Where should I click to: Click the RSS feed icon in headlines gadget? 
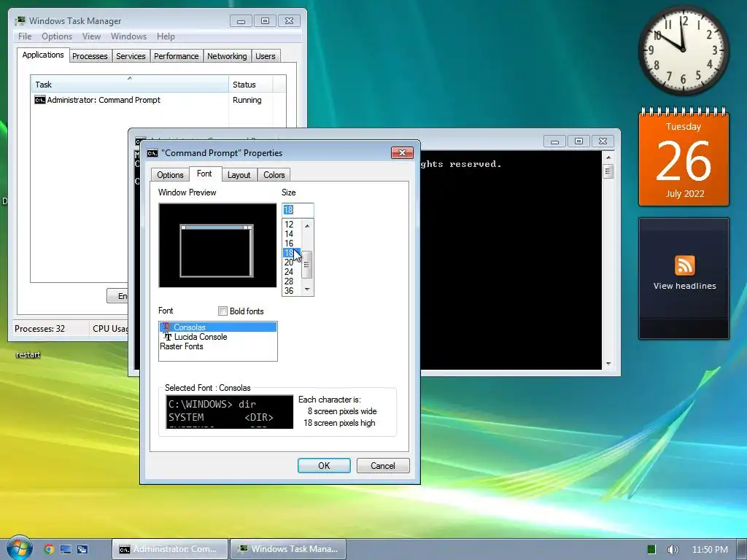coord(684,265)
